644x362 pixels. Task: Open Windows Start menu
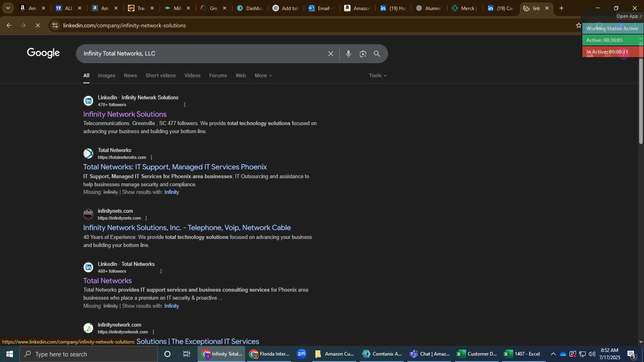tap(10, 354)
